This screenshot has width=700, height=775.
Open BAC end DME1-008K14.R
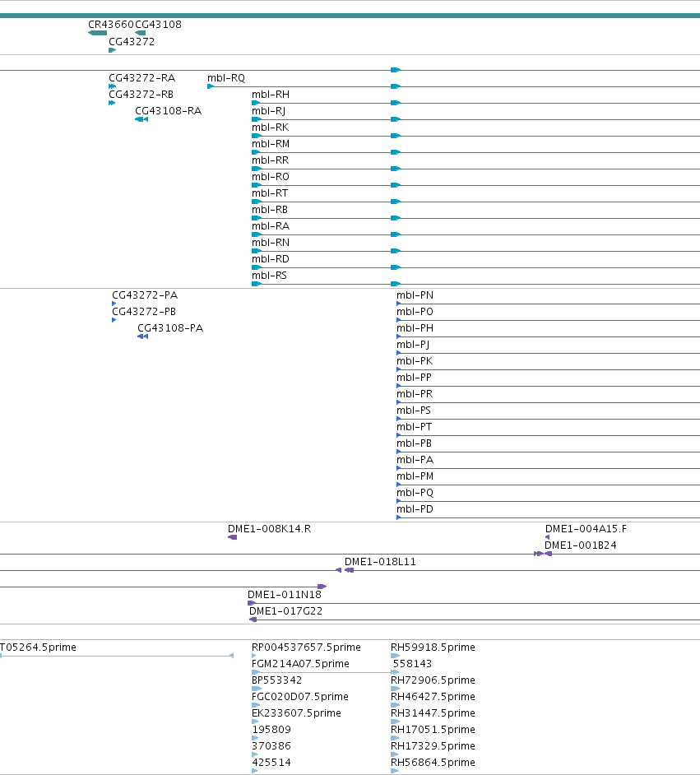tap(269, 529)
